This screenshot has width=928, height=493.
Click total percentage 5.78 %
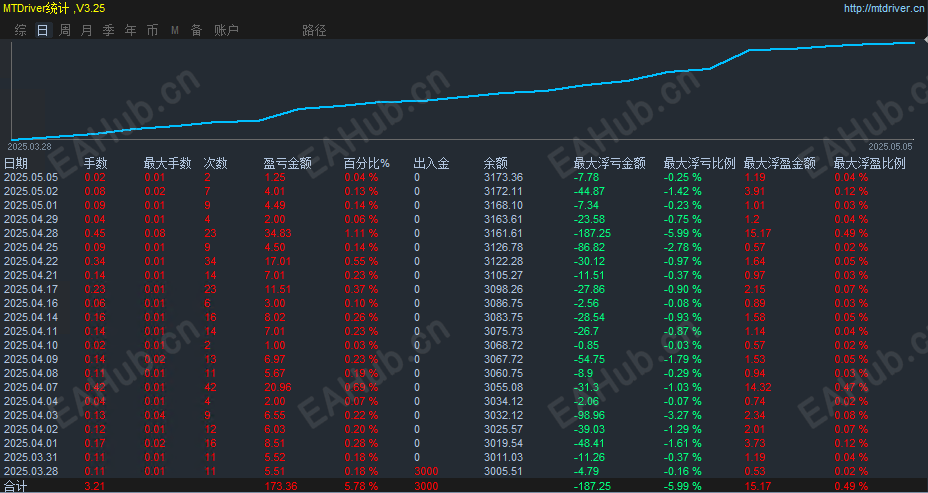point(361,486)
